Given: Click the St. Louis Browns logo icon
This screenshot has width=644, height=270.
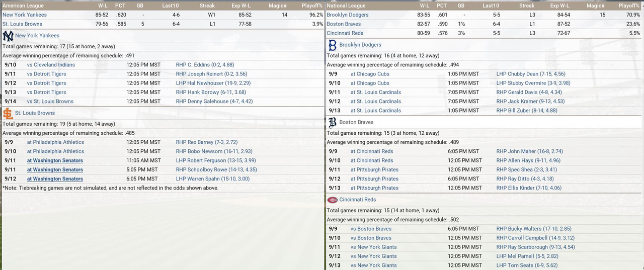Looking at the screenshot, I should tap(8, 113).
